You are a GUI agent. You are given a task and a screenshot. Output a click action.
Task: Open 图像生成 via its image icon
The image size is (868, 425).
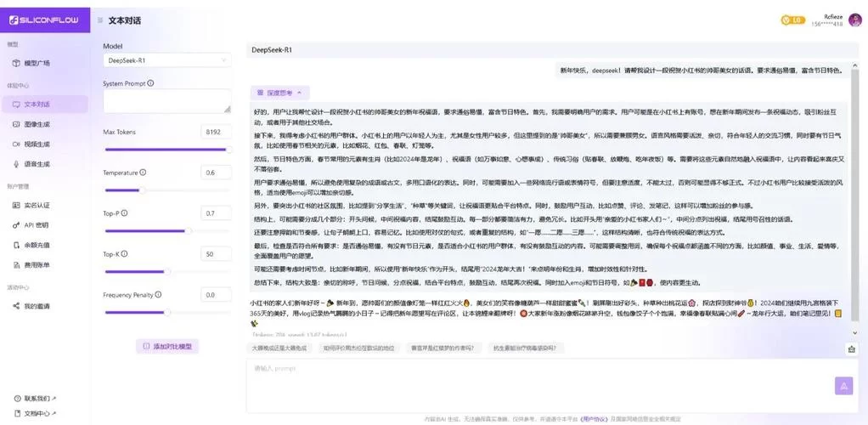(x=16, y=124)
